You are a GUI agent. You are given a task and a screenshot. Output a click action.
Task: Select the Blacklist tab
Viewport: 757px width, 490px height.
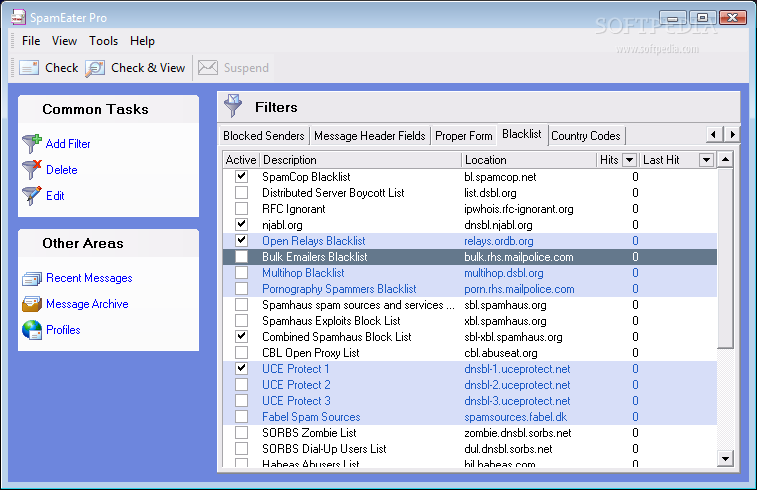pyautogui.click(x=522, y=134)
